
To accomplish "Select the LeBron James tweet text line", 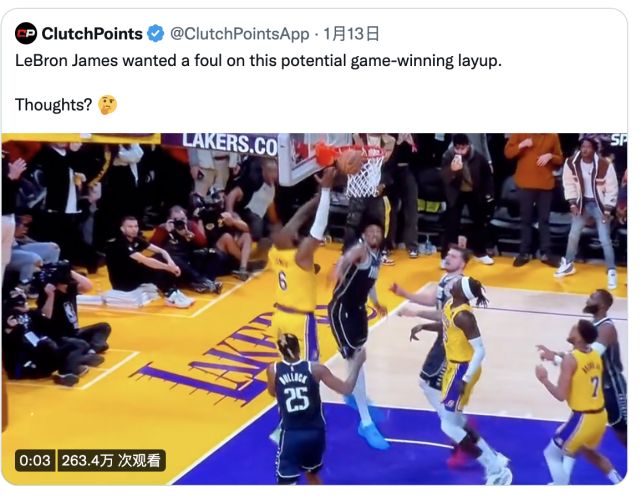I will [x=258, y=61].
